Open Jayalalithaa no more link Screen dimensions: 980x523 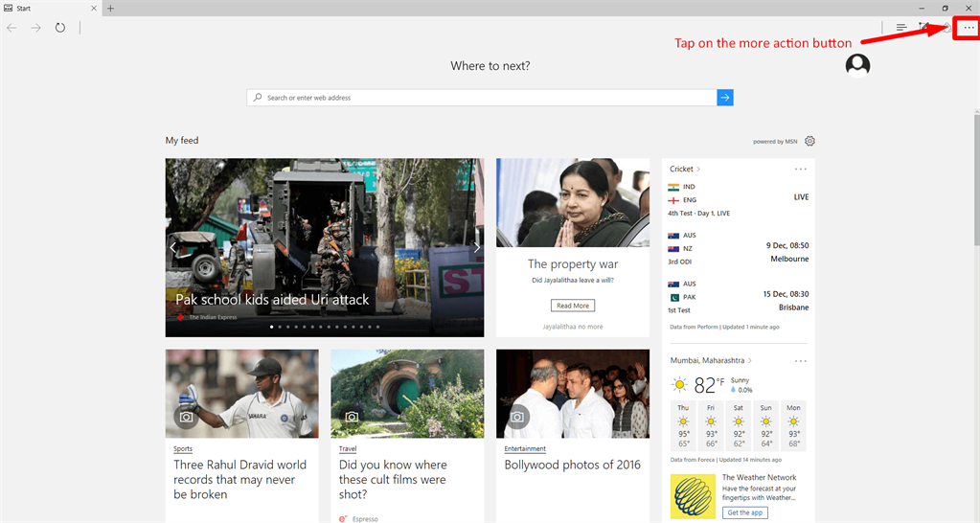tap(573, 327)
